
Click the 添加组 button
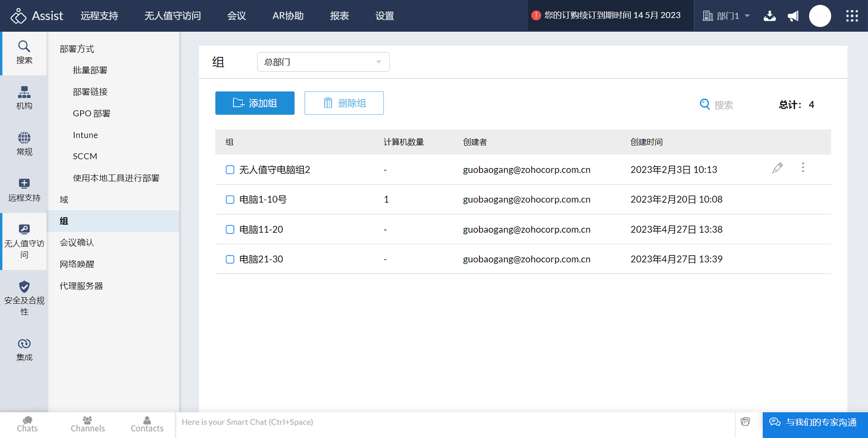(x=255, y=103)
